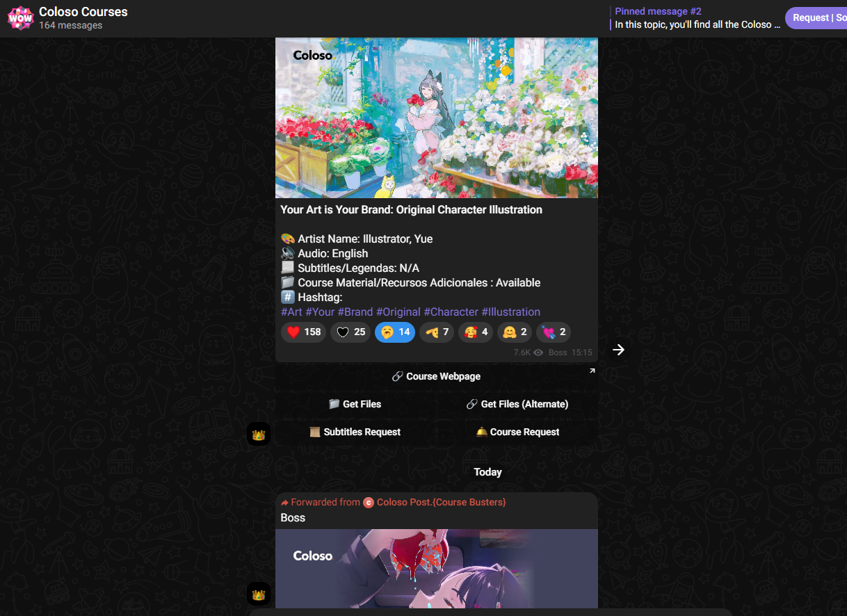Open the #Brand hashtag
Viewport: 847px width, 616px height.
355,312
